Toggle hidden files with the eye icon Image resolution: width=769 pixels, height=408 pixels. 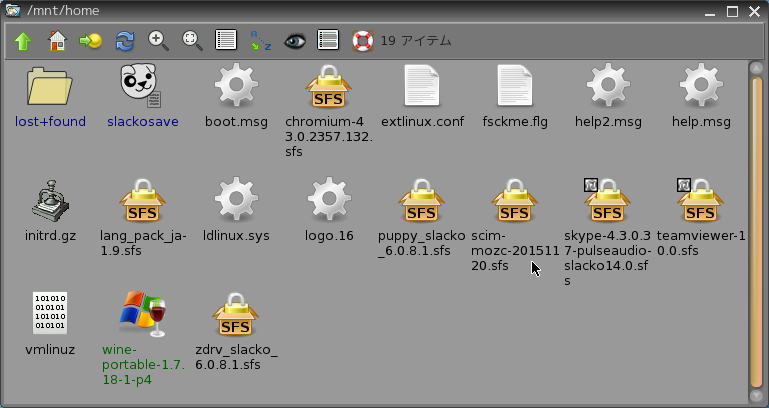[x=295, y=41]
